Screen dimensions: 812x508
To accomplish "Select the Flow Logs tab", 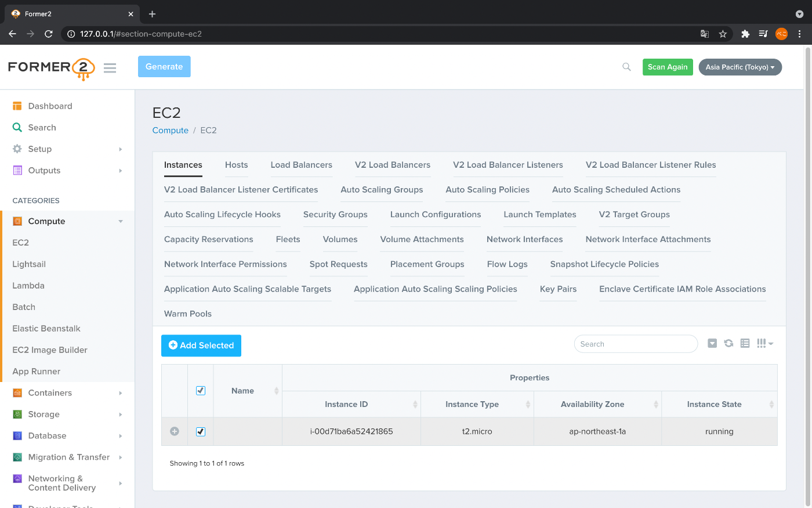I will [x=507, y=264].
